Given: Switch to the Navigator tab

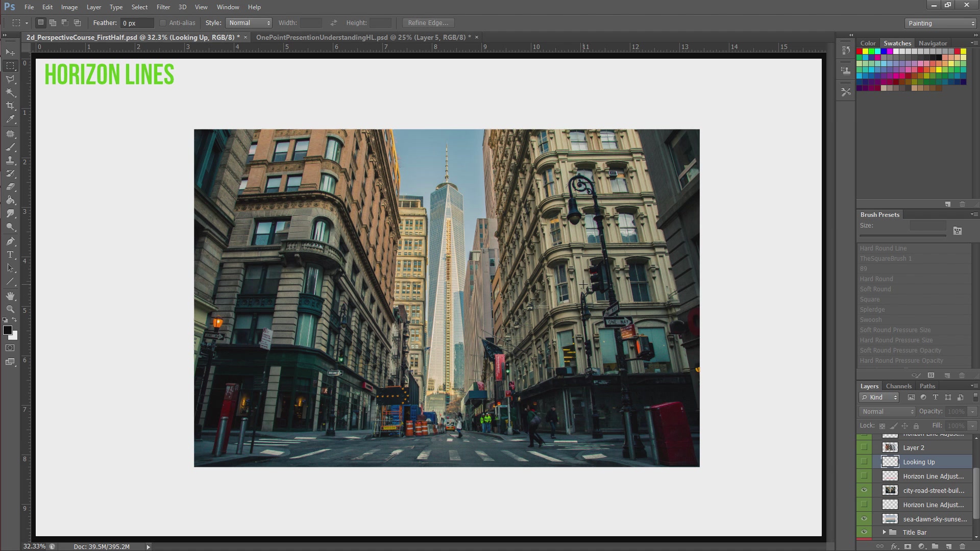Looking at the screenshot, I should 933,43.
